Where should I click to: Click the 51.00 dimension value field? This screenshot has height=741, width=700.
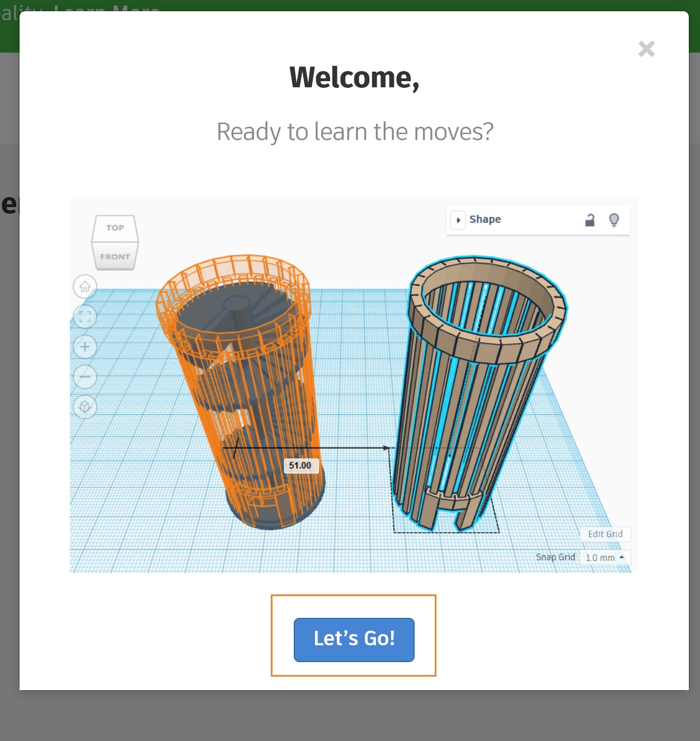pos(300,466)
